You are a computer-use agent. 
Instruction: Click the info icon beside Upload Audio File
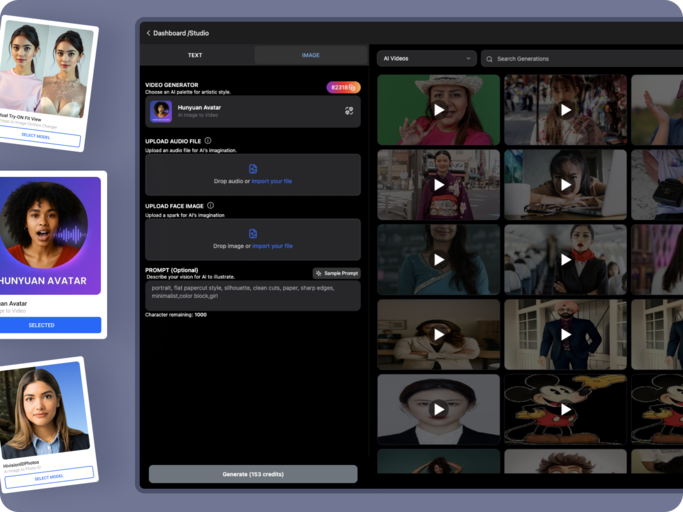pyautogui.click(x=208, y=141)
